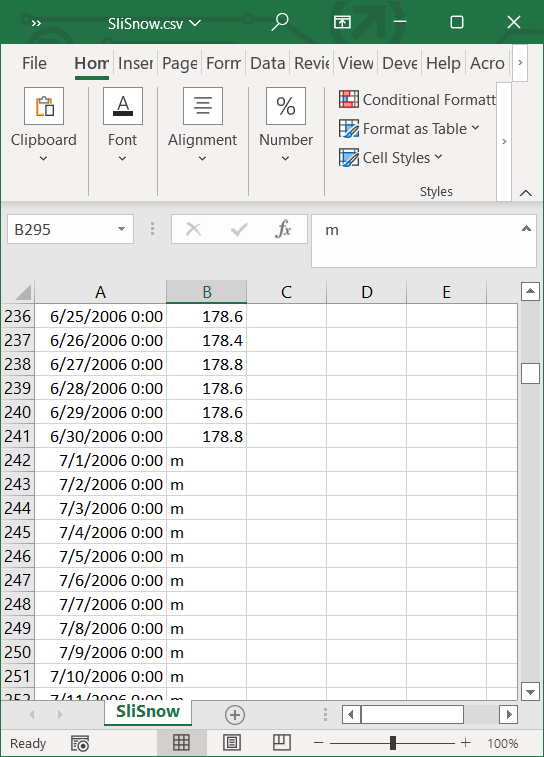Click the zoom slider handle
This screenshot has height=757, width=544.
pos(393,743)
